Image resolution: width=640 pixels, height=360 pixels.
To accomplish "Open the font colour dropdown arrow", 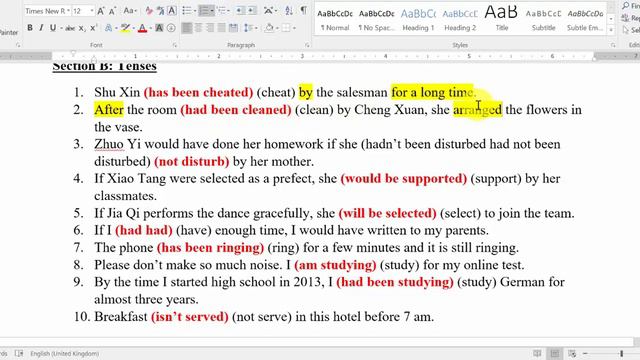I will pyautogui.click(x=150, y=28).
